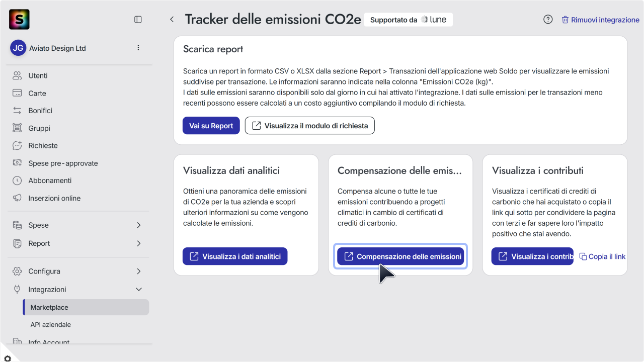The height and width of the screenshot is (362, 644).
Task: Click the lune logo badge
Action: 433,20
